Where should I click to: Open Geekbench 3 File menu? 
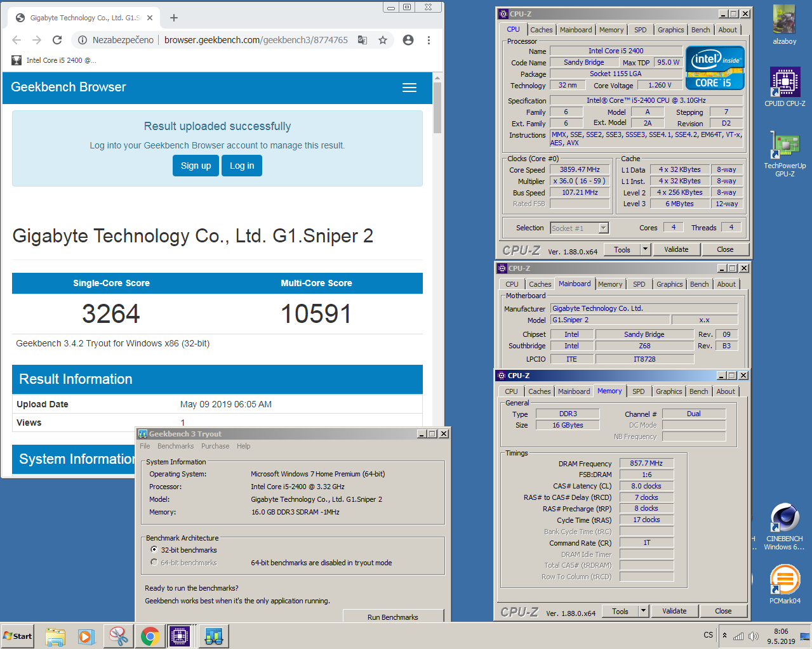click(145, 446)
